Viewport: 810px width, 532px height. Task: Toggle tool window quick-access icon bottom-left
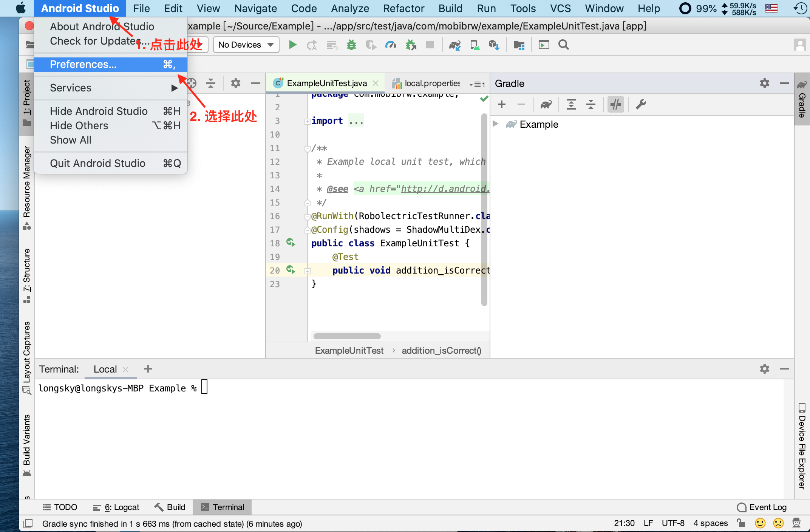coord(28,524)
